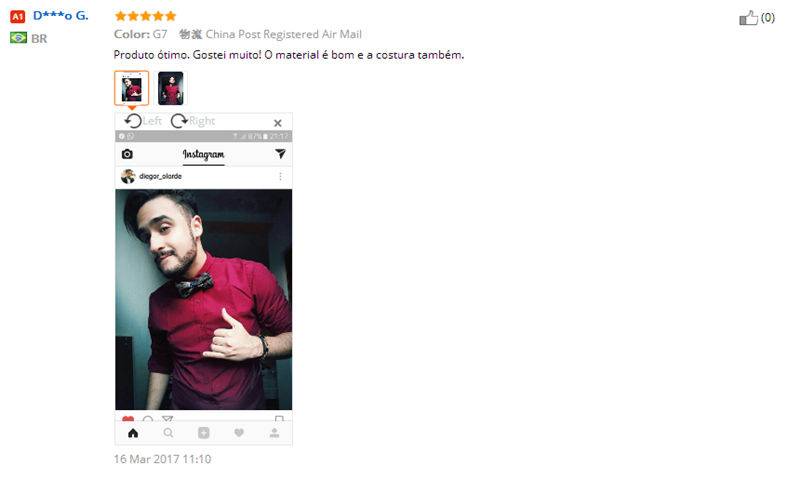Screen dimensions: 800x478
Task: Tap the Instagram camera icon
Action: point(127,154)
